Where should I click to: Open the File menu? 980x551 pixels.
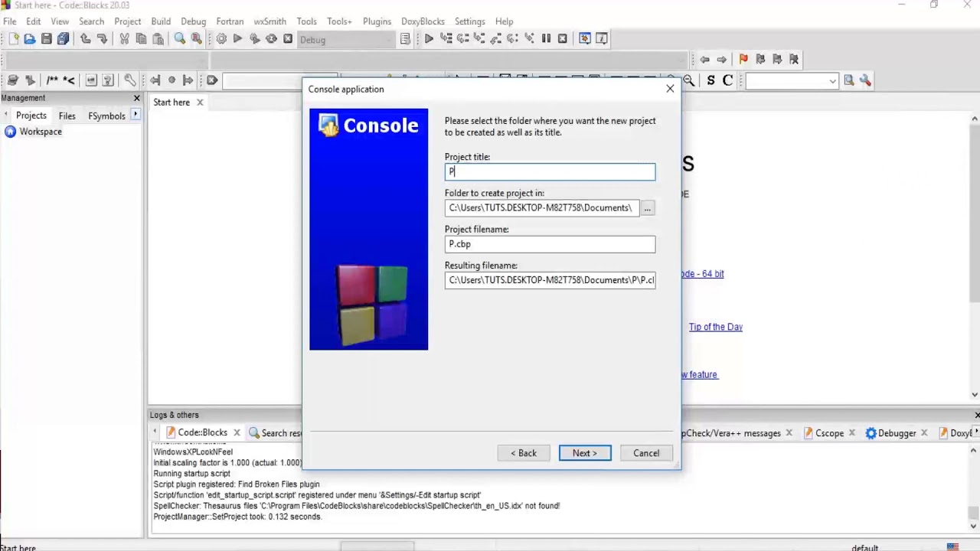(9, 21)
